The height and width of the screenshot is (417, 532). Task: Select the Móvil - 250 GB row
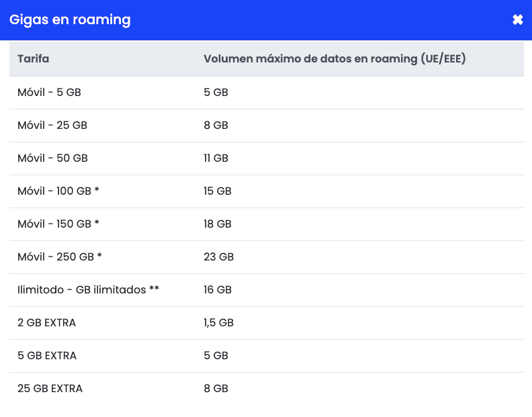(60, 257)
